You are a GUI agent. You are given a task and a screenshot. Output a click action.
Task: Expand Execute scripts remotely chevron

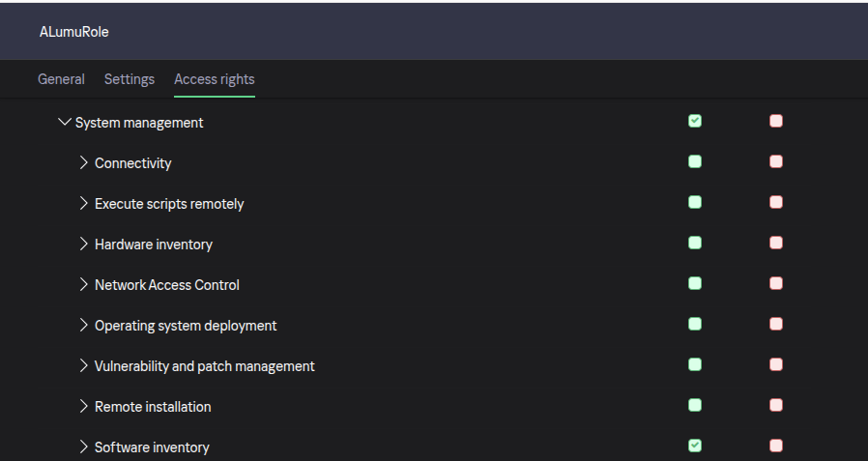(84, 204)
